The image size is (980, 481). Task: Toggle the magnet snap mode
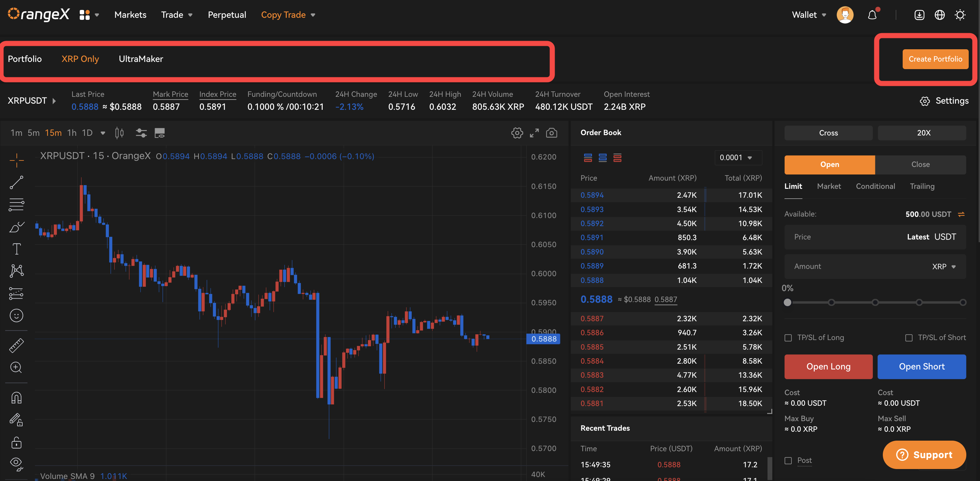point(16,398)
